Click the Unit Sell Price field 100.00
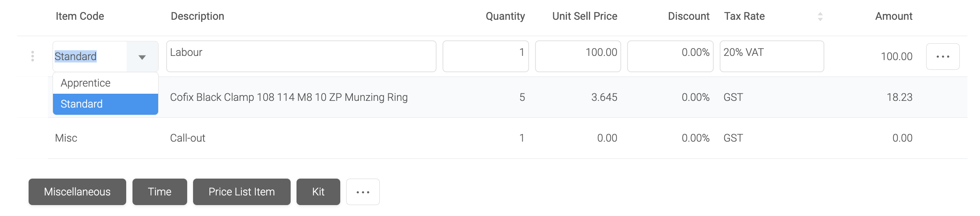The height and width of the screenshot is (216, 980). point(578,56)
